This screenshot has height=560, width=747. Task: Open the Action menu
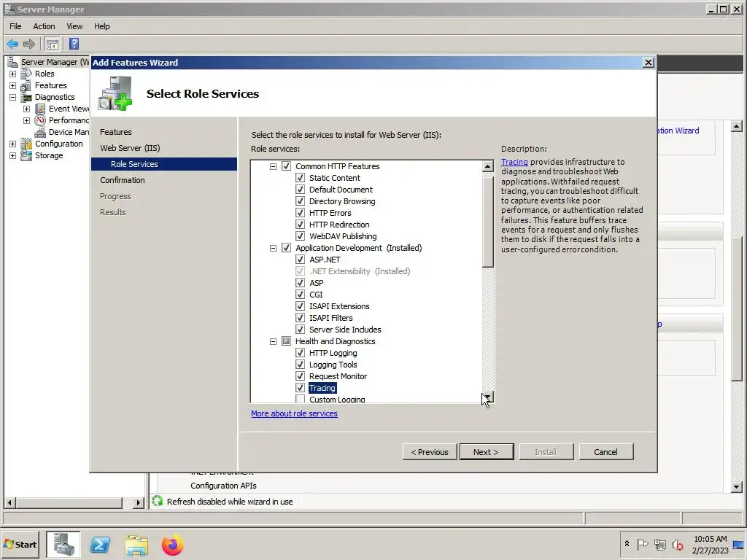point(44,26)
